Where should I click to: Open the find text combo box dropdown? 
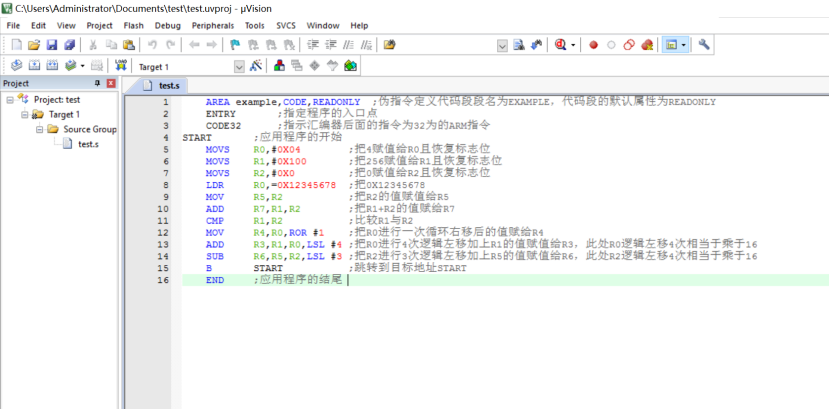coord(502,46)
